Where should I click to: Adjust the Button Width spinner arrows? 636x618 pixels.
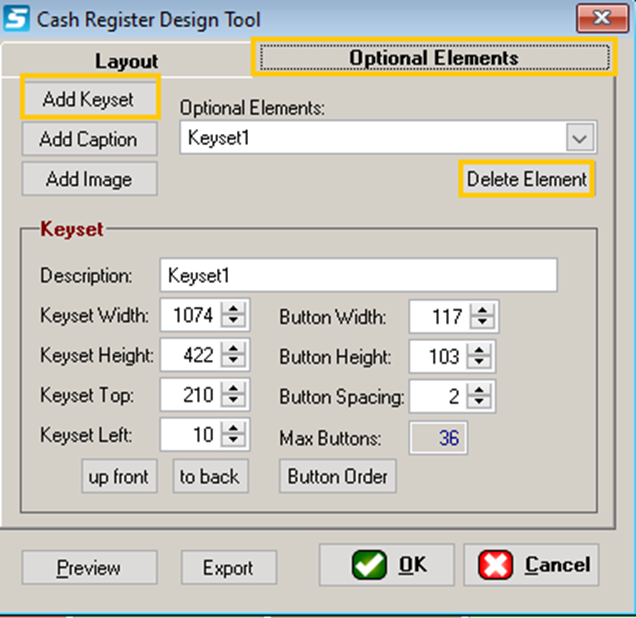[482, 317]
